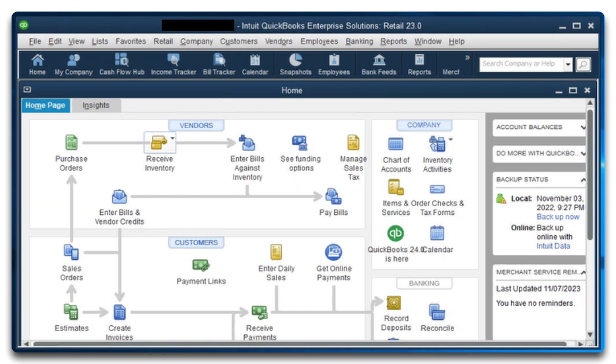Image resolution: width=616 pixels, height=364 pixels.
Task: Open My Company from icon bar
Action: point(73,65)
